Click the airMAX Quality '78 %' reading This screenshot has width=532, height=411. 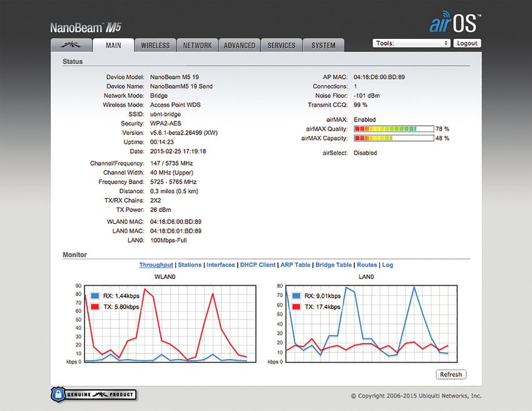pyautogui.click(x=442, y=129)
